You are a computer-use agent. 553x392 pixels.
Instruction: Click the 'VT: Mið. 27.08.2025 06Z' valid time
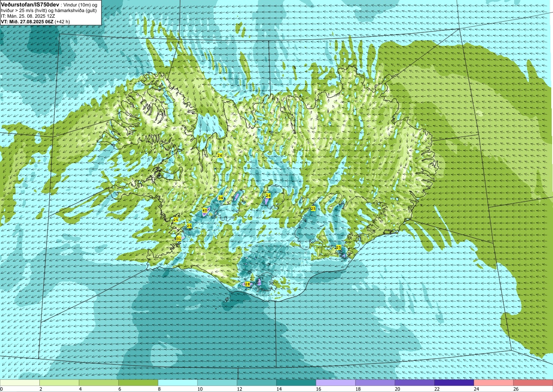pyautogui.click(x=27, y=22)
